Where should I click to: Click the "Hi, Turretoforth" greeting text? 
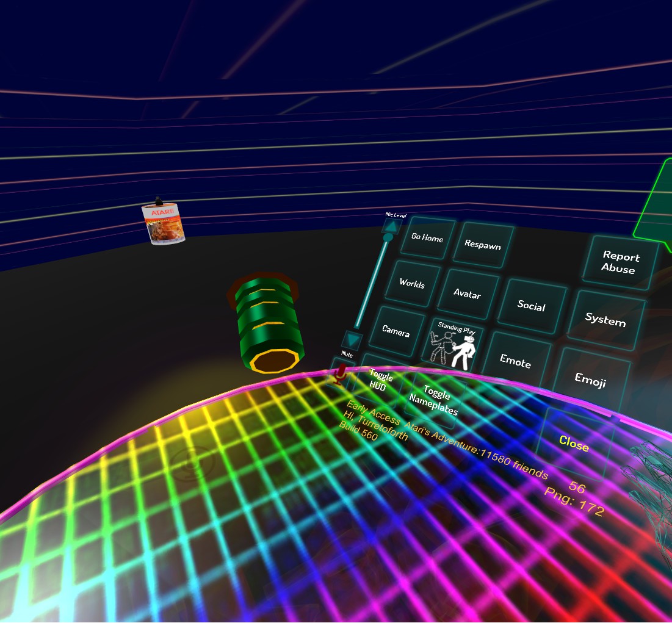[x=375, y=426]
